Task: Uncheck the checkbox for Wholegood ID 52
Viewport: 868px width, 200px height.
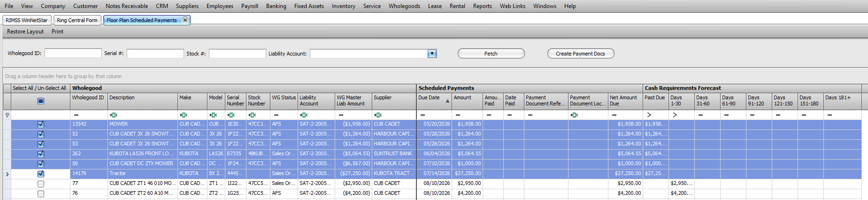Action: [41, 134]
